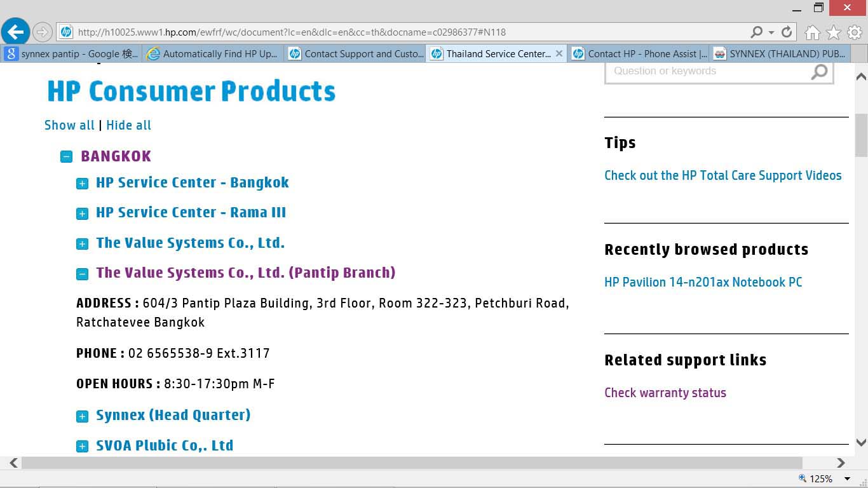The image size is (868, 488).
Task: Open the browser Home icon
Action: (x=812, y=32)
